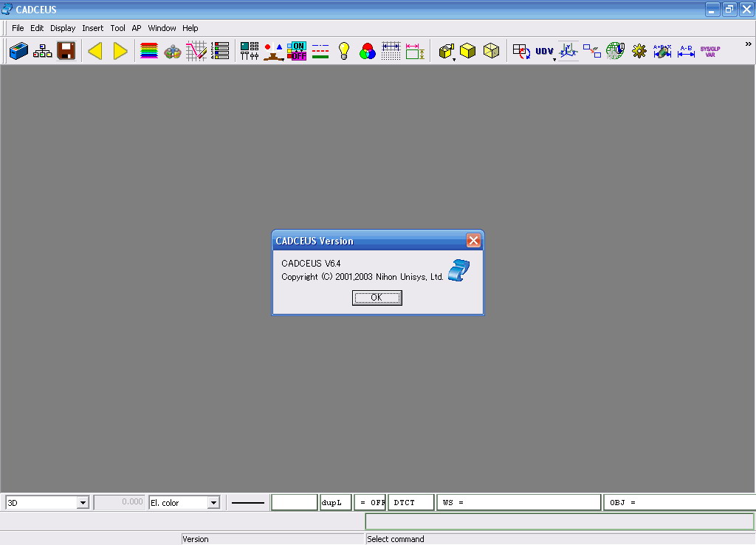This screenshot has height=545, width=756.
Task: Click the CADCEUS logo in version dialog
Action: click(458, 270)
